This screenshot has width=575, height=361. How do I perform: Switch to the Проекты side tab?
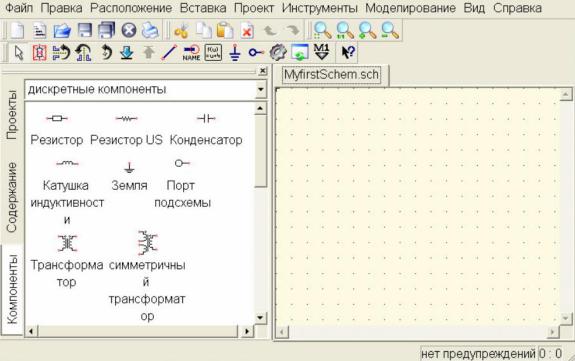click(12, 115)
